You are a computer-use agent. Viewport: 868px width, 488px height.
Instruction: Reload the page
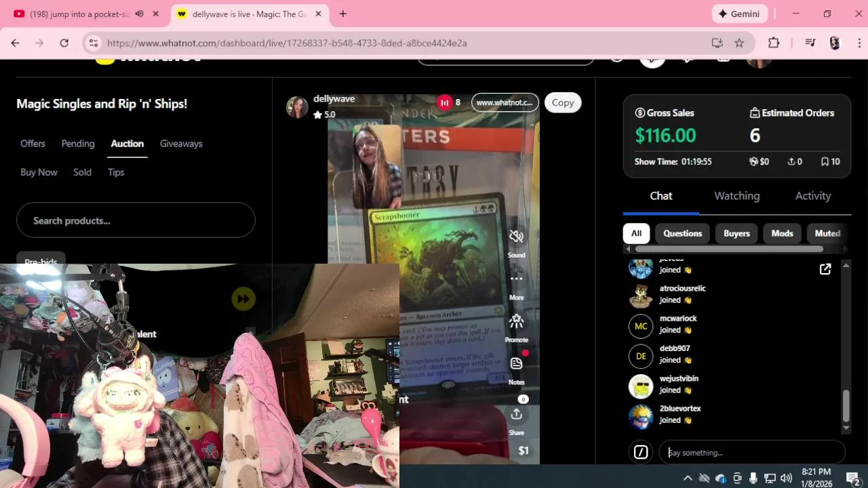[64, 43]
